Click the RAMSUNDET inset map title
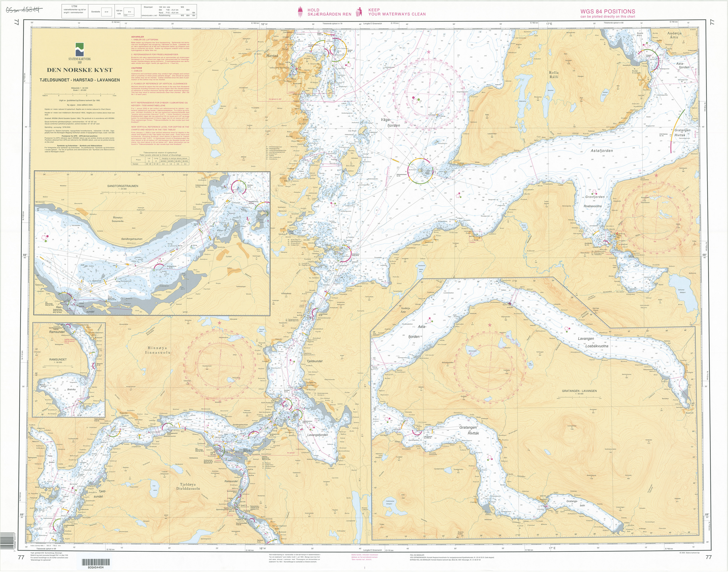This screenshot has width=728, height=572. coord(58,359)
